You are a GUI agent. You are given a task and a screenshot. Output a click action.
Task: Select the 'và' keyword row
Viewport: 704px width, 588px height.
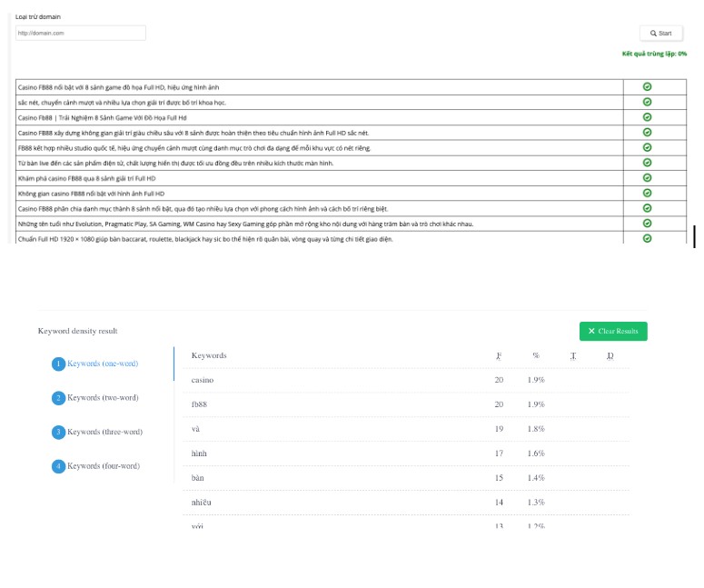[406, 429]
